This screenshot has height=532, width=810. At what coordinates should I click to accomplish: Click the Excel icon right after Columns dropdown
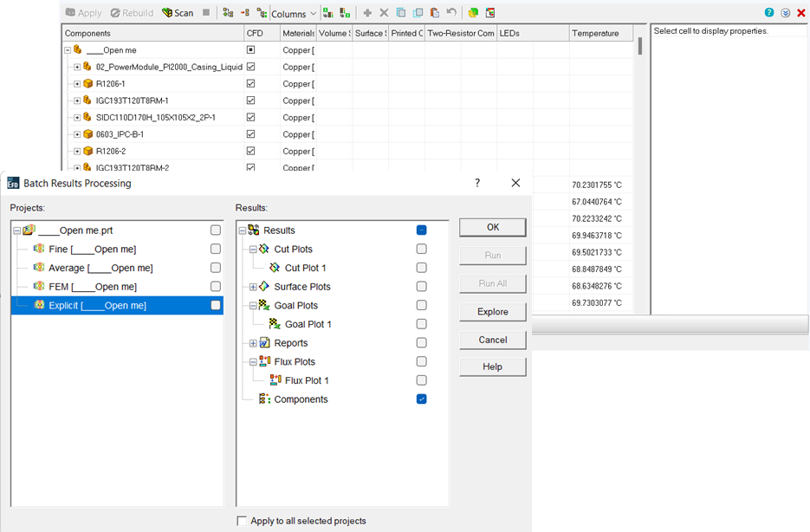click(x=327, y=13)
